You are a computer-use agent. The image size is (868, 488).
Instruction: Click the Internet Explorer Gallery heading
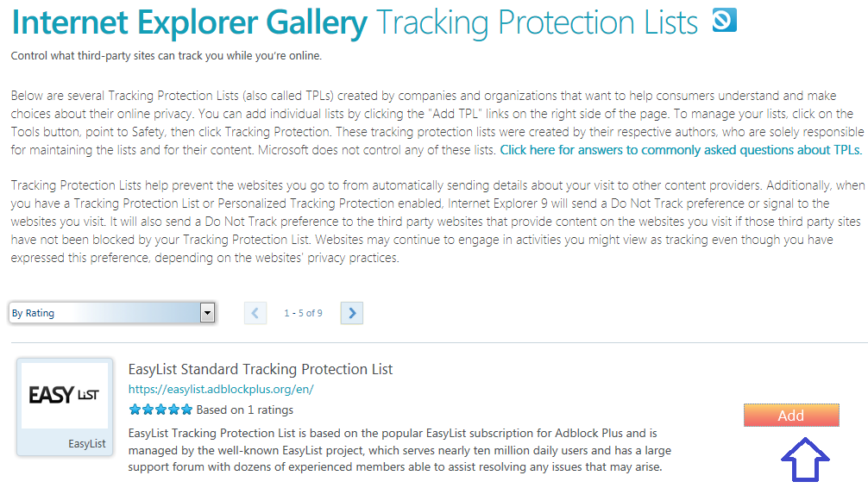click(x=189, y=22)
